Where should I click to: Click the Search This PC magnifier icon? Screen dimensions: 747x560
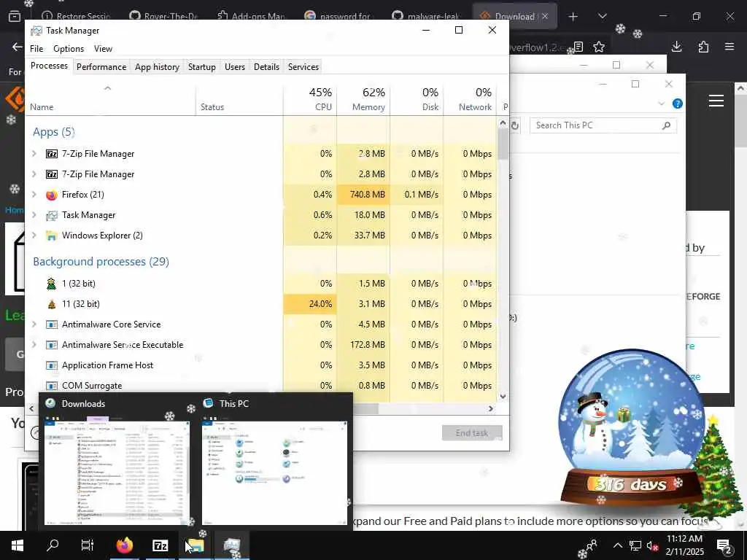[x=667, y=125]
